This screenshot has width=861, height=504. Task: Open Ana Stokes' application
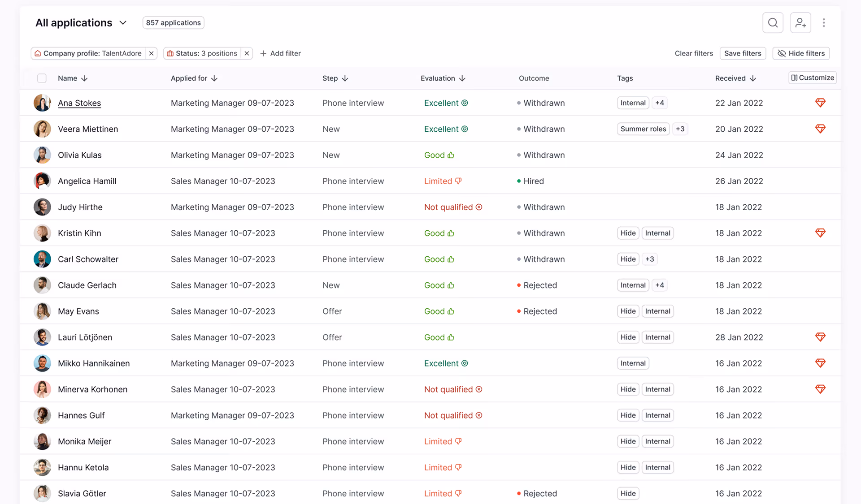(79, 103)
